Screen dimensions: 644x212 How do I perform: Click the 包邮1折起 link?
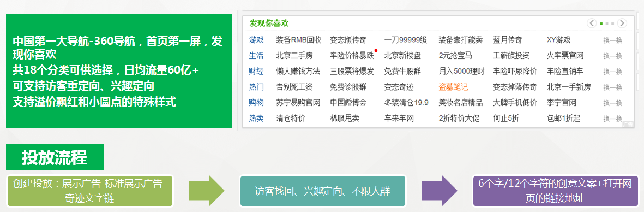[563, 119]
